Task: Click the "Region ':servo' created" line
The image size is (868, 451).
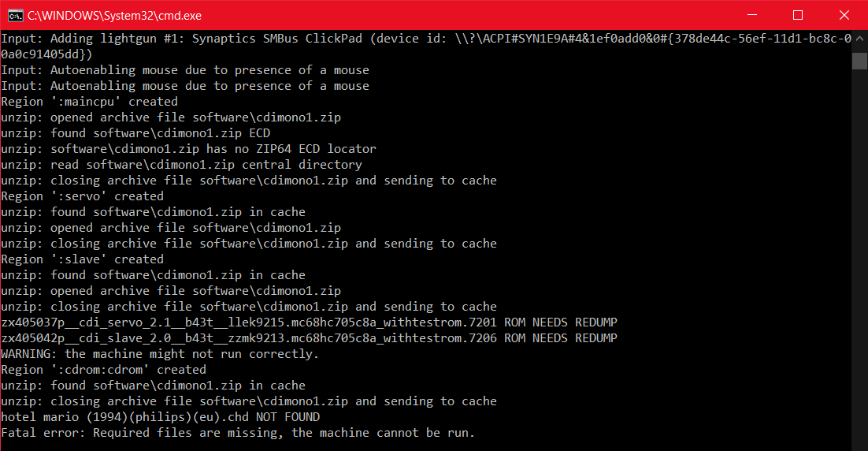Action: click(x=83, y=196)
